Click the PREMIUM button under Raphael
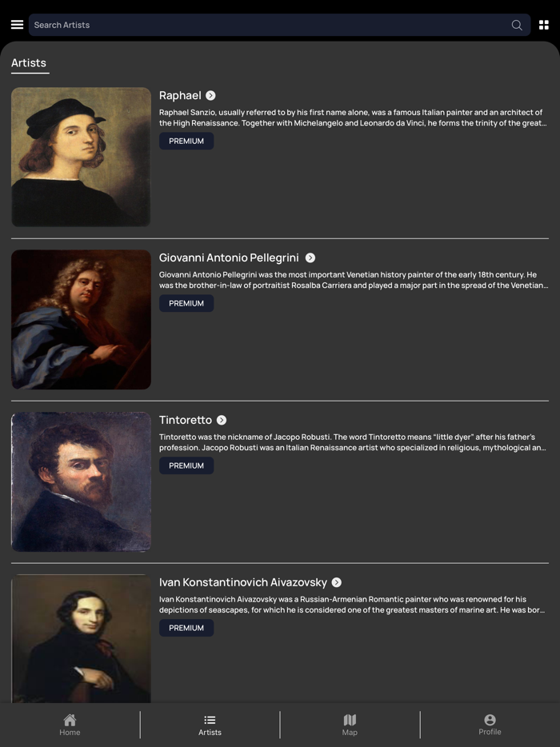The width and height of the screenshot is (560, 747). pos(186,141)
